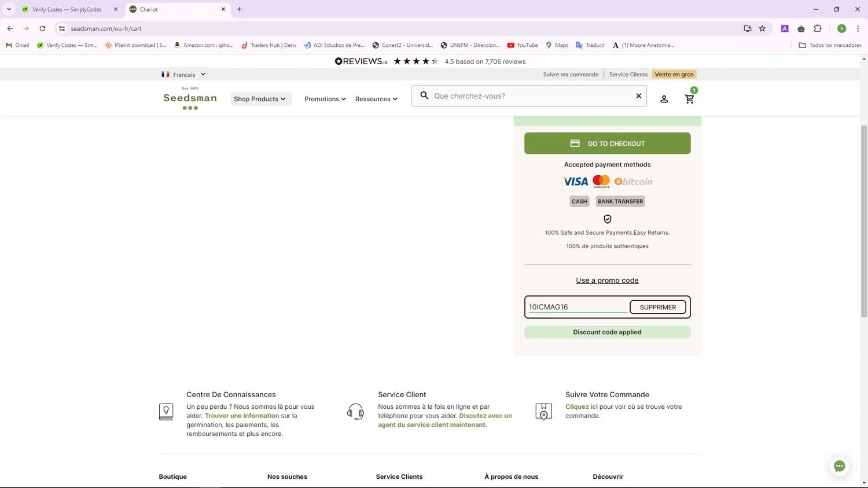
Task: Switch to the Chariot tab
Action: 178,9
